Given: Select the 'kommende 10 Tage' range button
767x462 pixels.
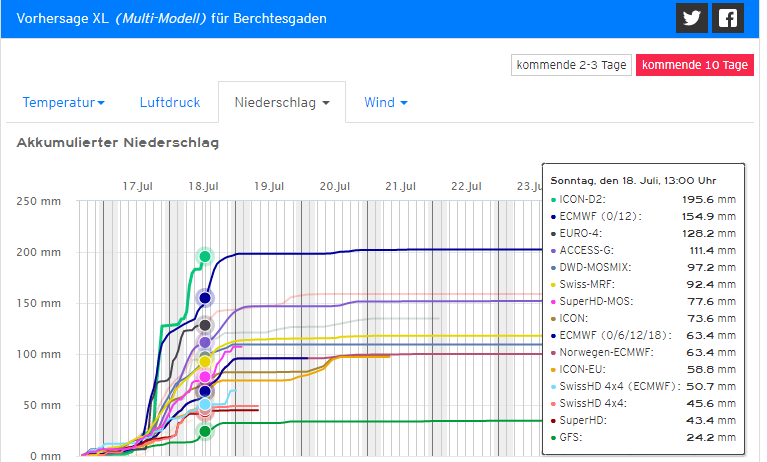Looking at the screenshot, I should (x=695, y=65).
